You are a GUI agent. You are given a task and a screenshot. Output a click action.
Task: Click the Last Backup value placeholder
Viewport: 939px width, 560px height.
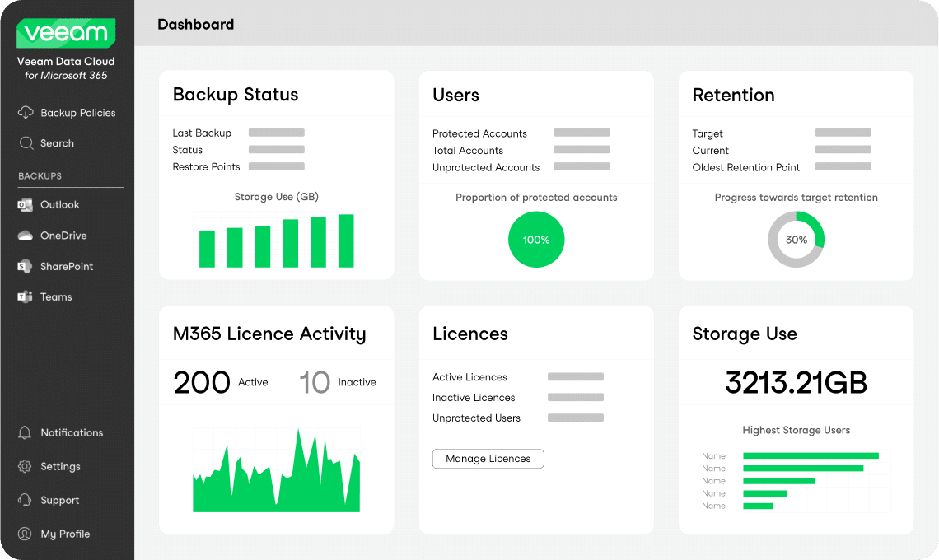coord(276,133)
